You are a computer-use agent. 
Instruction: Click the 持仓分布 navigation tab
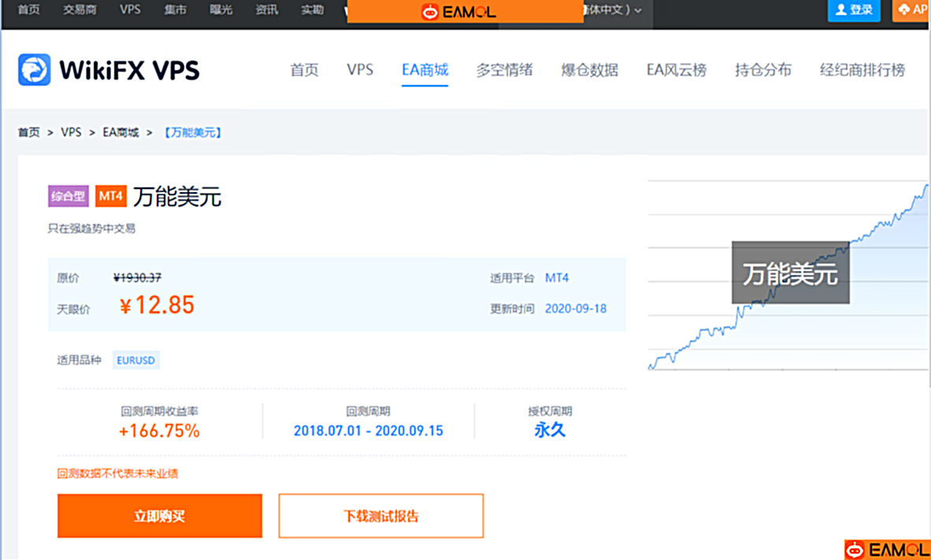(762, 70)
